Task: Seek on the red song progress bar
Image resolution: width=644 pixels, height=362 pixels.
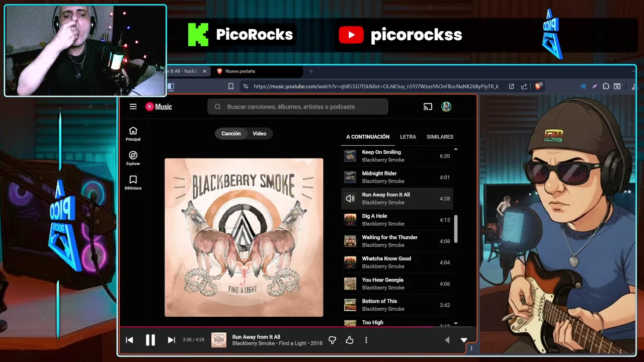Action: 298,327
